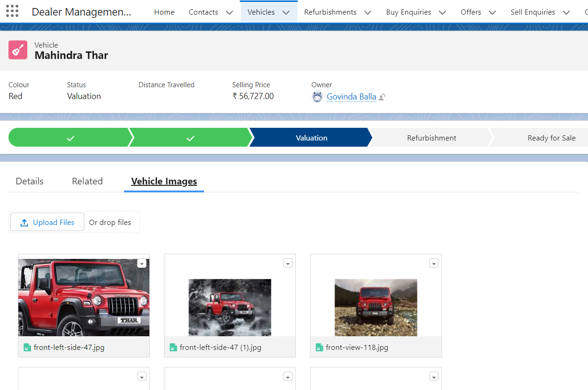This screenshot has height=390, width=588.
Task: Expand the Refurbishments navigation dropdown arrow
Action: pyautogui.click(x=368, y=12)
